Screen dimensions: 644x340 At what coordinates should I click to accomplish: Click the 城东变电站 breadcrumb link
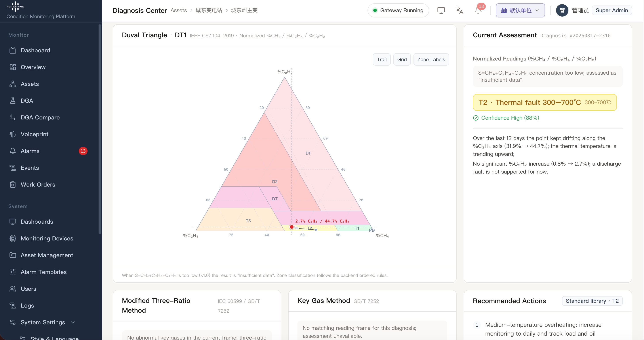click(209, 10)
